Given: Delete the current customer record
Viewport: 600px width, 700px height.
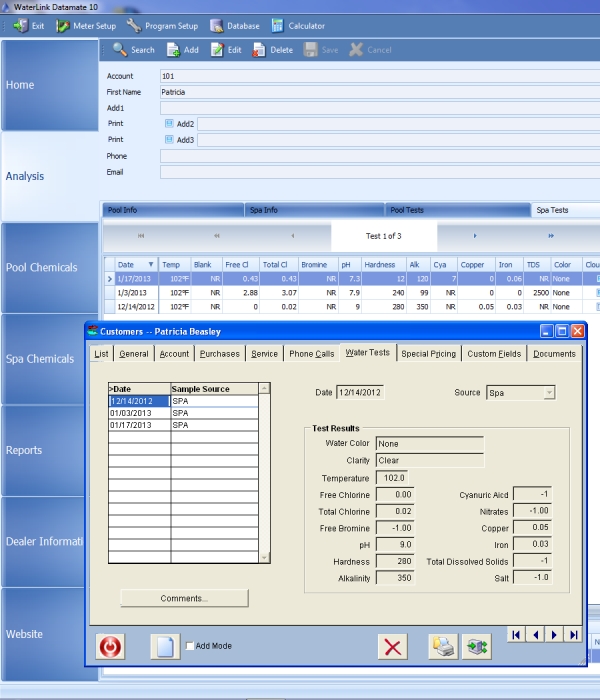Looking at the screenshot, I should pyautogui.click(x=273, y=50).
